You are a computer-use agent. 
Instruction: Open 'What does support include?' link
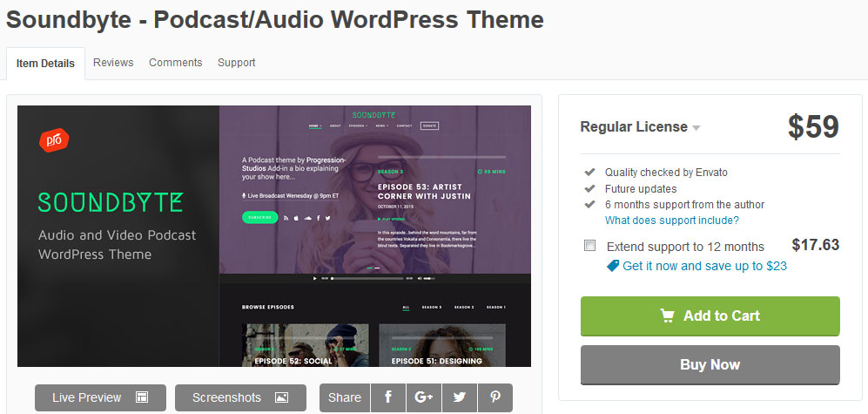pyautogui.click(x=671, y=220)
